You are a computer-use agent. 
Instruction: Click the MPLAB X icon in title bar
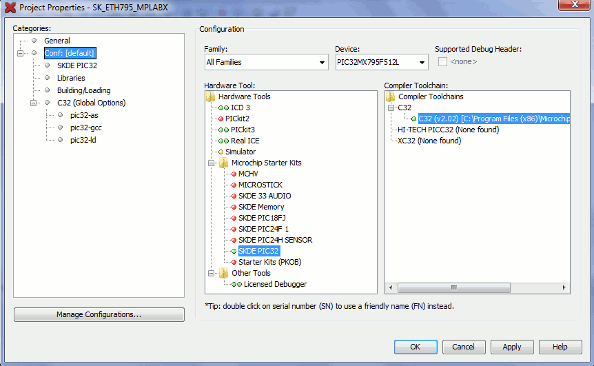pyautogui.click(x=10, y=7)
